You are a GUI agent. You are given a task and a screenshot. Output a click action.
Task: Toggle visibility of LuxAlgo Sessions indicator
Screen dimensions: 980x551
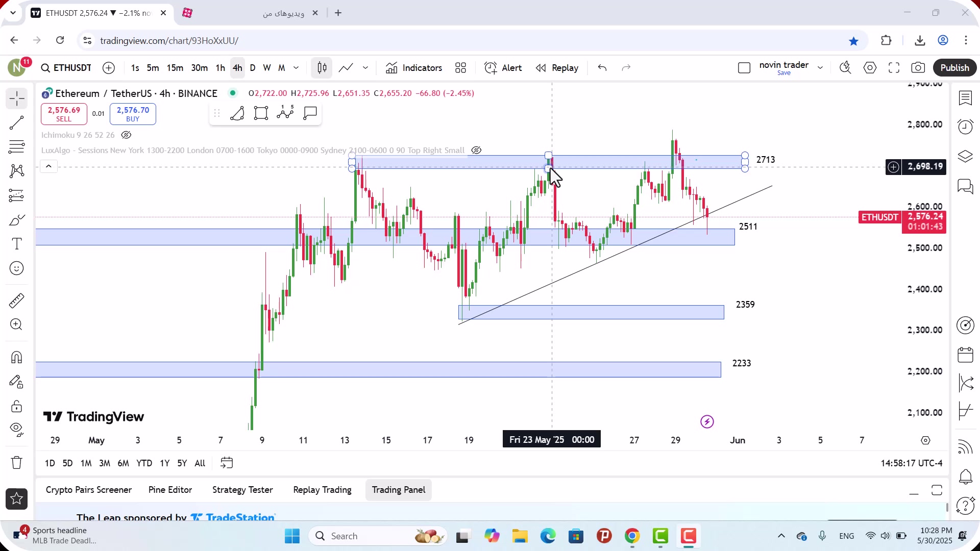tap(476, 151)
